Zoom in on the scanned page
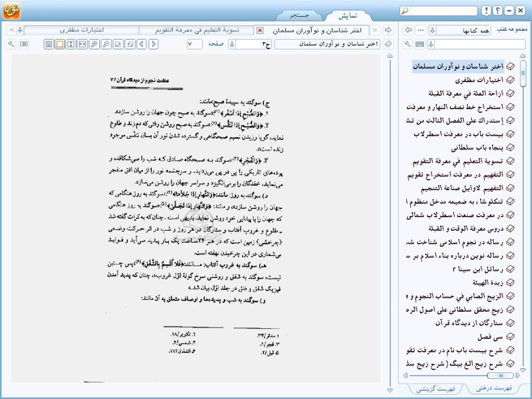Image resolution: width=532 pixels, height=399 pixels. point(94,44)
